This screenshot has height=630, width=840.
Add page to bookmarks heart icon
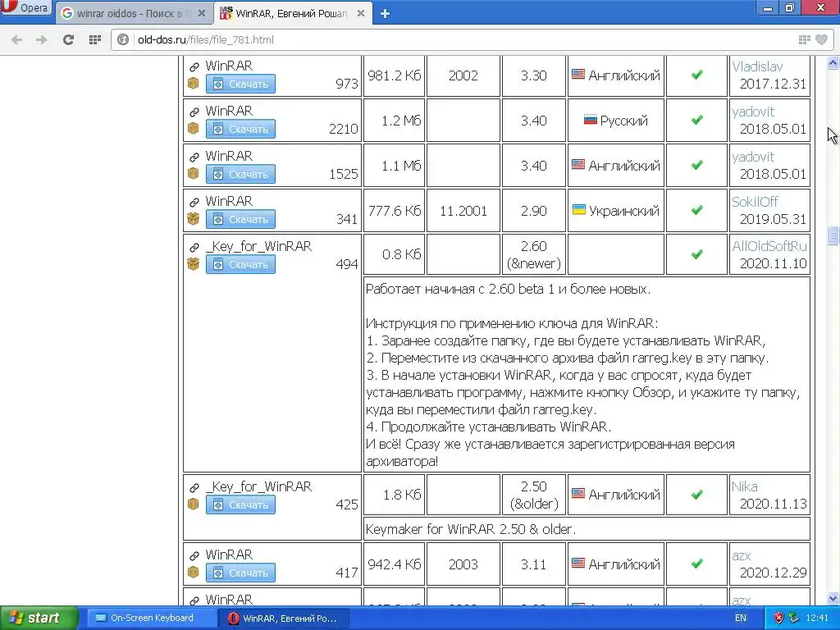point(821,39)
